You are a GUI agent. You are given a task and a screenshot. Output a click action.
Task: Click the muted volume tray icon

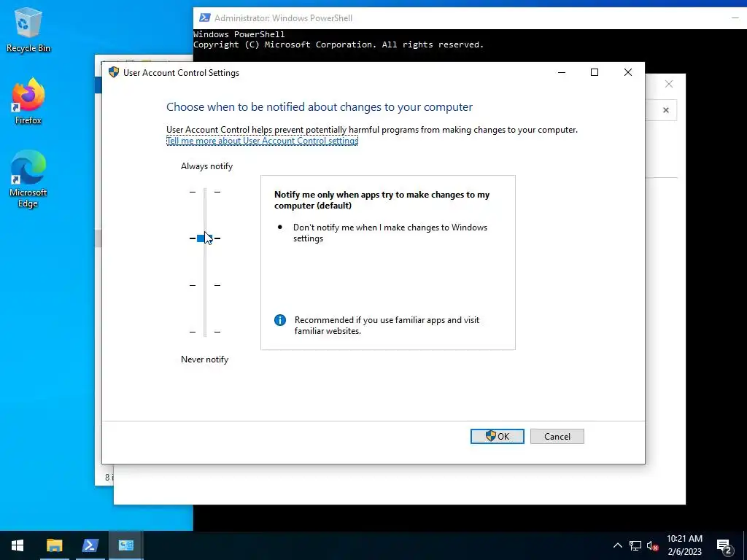tap(653, 545)
